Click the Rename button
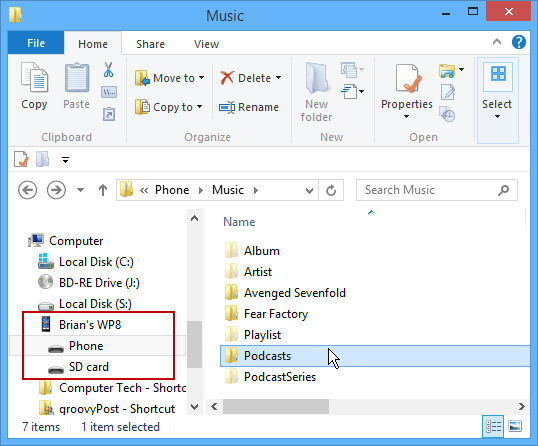Viewport: 538px width, 446px height. point(249,107)
